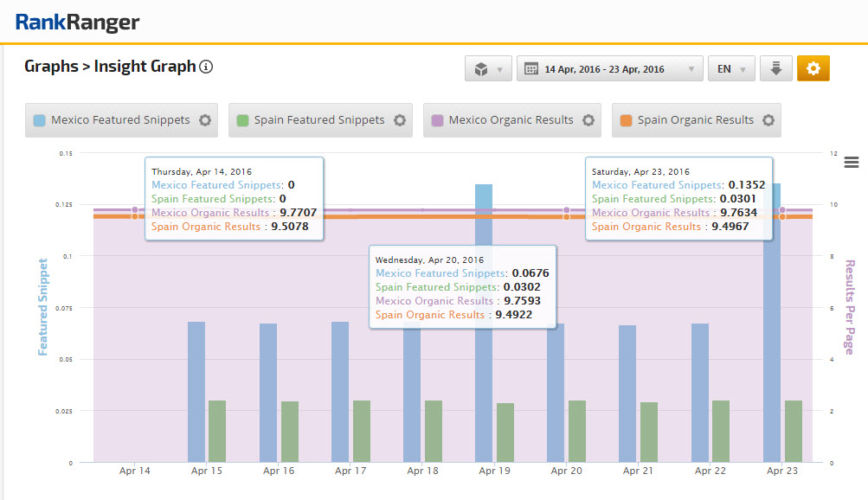868x500 pixels.
Task: Open Spain Featured Snippets gear settings
Action: 400,120
